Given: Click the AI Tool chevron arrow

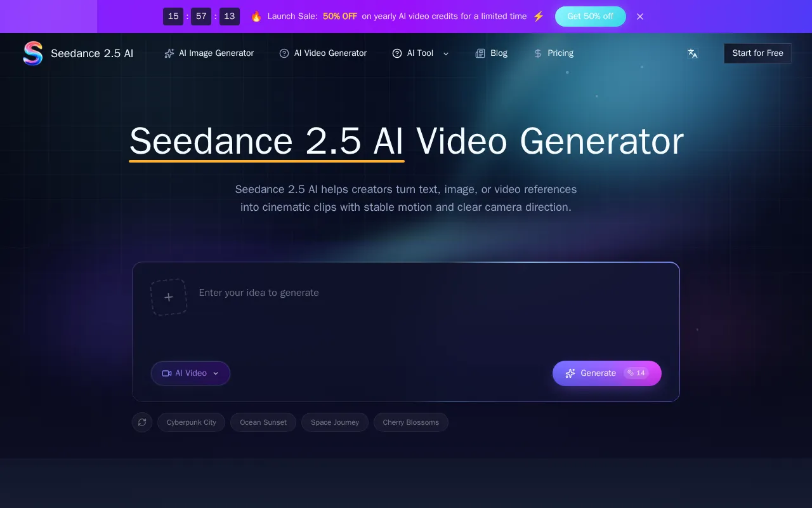Looking at the screenshot, I should pyautogui.click(x=446, y=54).
